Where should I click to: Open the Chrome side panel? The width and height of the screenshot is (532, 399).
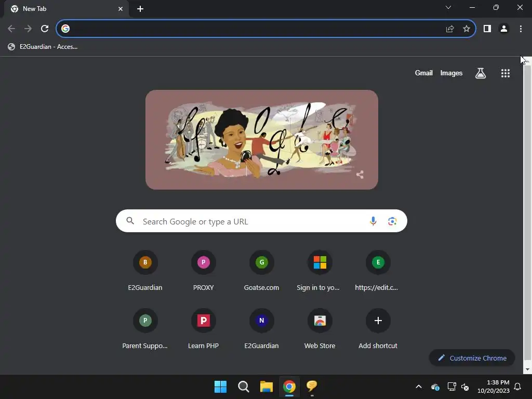[x=487, y=29]
